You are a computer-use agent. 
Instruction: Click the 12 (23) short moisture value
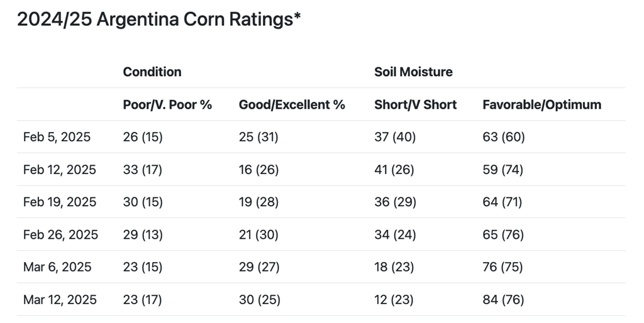pos(394,300)
